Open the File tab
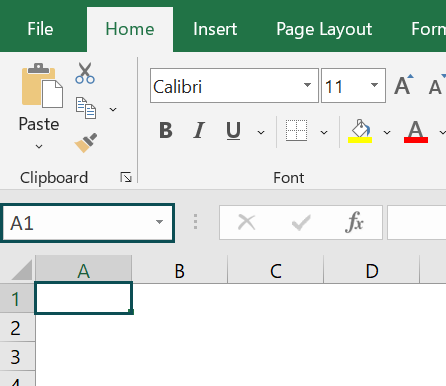The width and height of the screenshot is (446, 386). 40,29
